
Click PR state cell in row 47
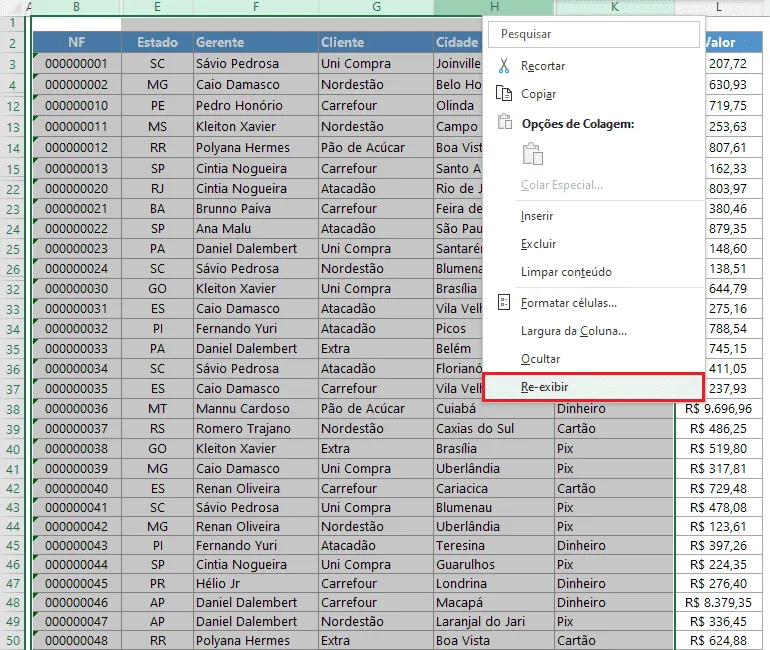tap(157, 583)
